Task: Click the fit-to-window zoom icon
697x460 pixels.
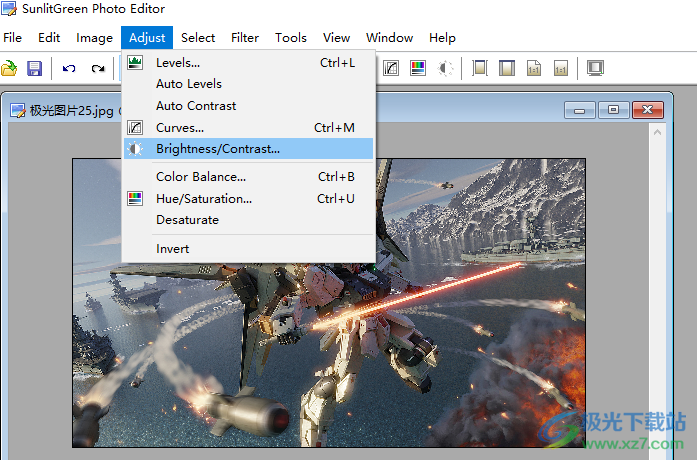Action: coord(480,68)
